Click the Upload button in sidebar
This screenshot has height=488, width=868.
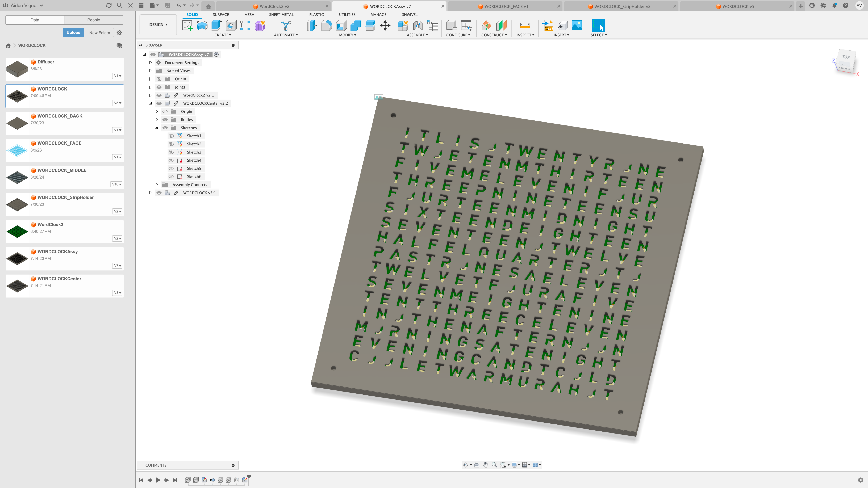coord(73,32)
